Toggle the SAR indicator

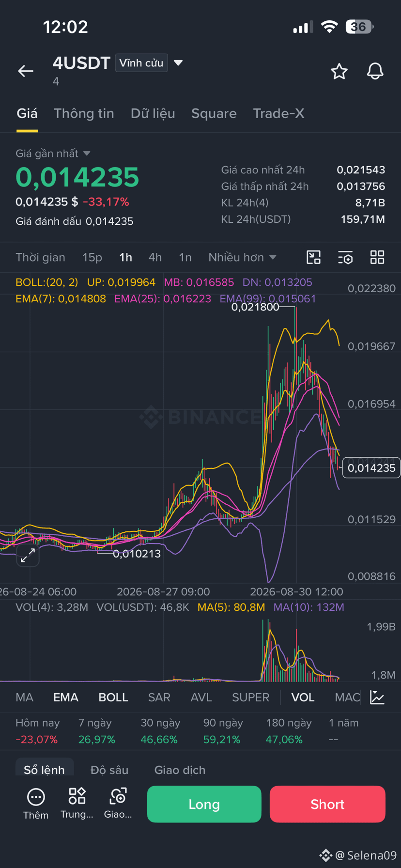tap(159, 697)
